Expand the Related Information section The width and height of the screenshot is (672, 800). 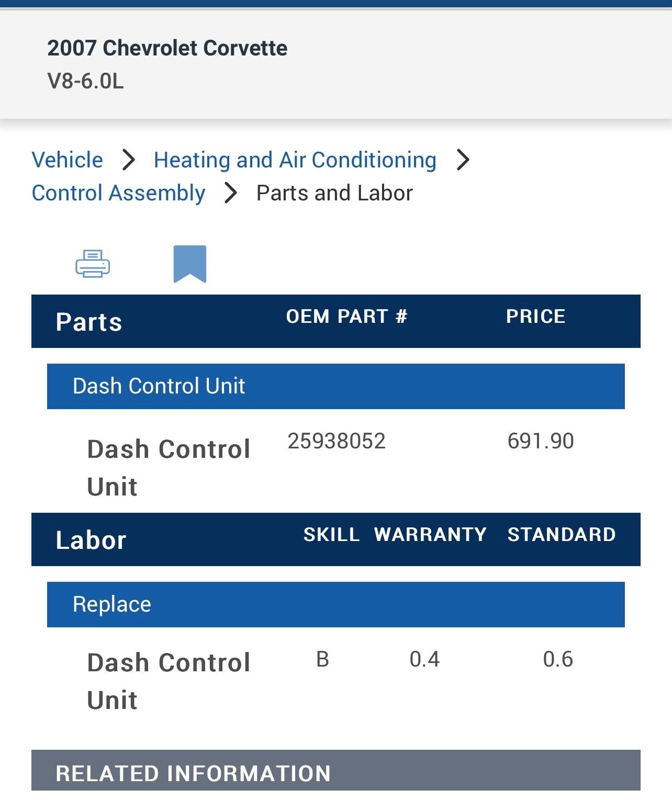click(x=335, y=772)
